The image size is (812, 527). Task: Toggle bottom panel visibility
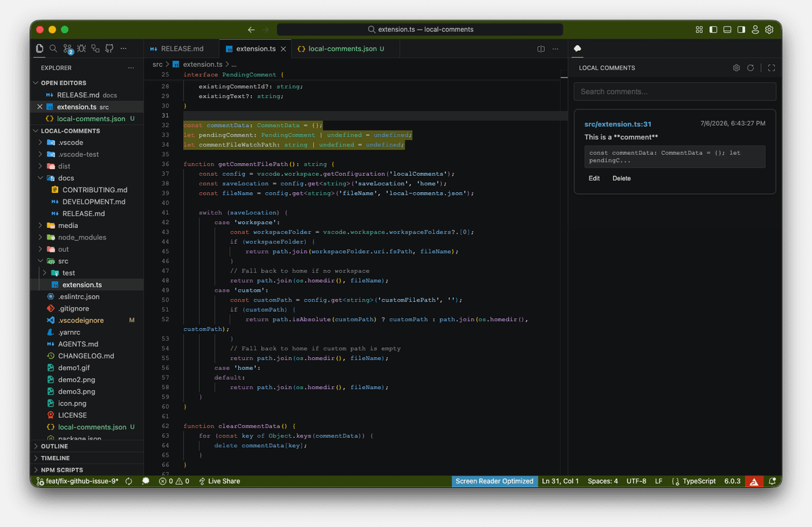coord(727,30)
